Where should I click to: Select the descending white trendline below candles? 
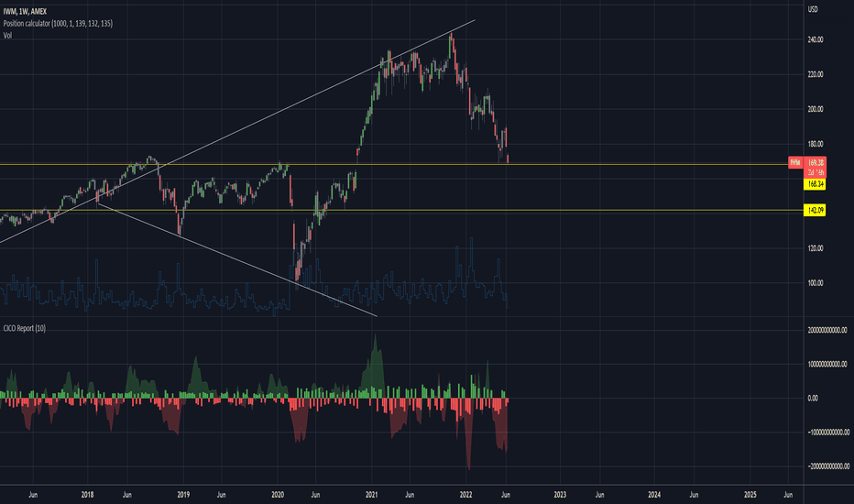[237, 259]
